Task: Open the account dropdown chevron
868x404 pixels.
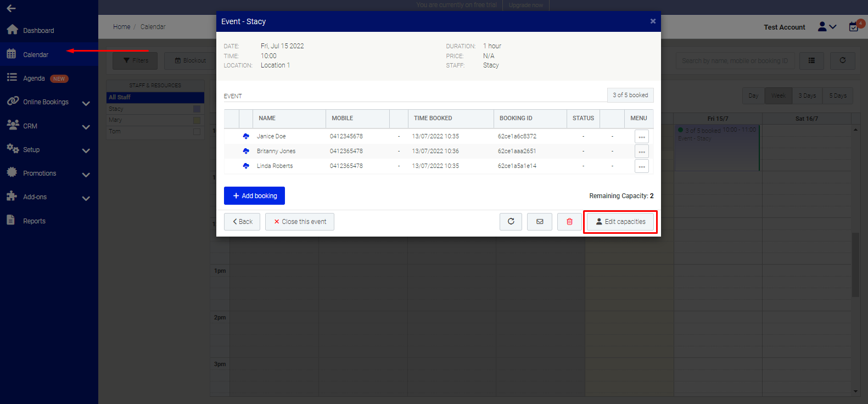Action: tap(833, 26)
